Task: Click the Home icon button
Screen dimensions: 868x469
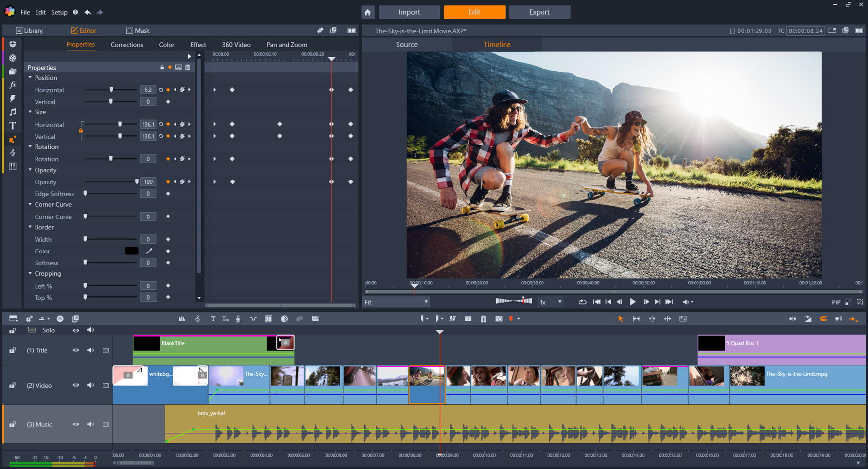Action: [x=368, y=12]
